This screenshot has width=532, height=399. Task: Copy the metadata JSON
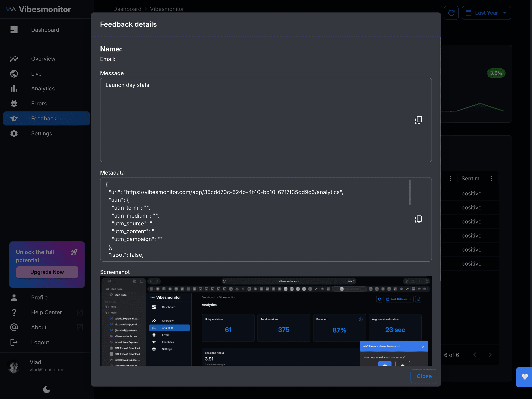[418, 219]
